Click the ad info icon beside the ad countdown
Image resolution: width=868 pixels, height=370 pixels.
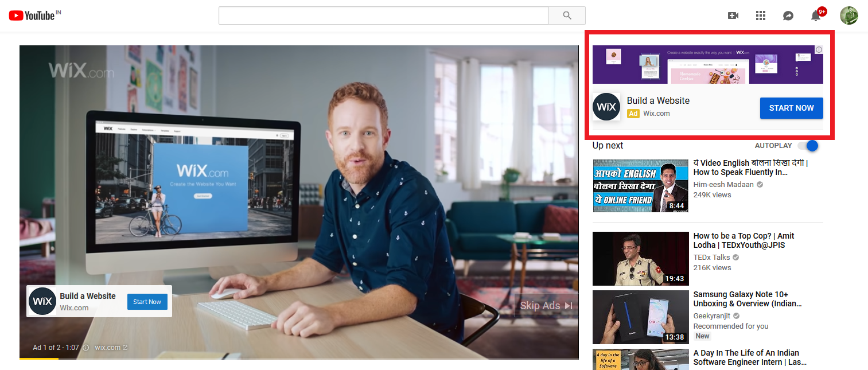pos(86,348)
